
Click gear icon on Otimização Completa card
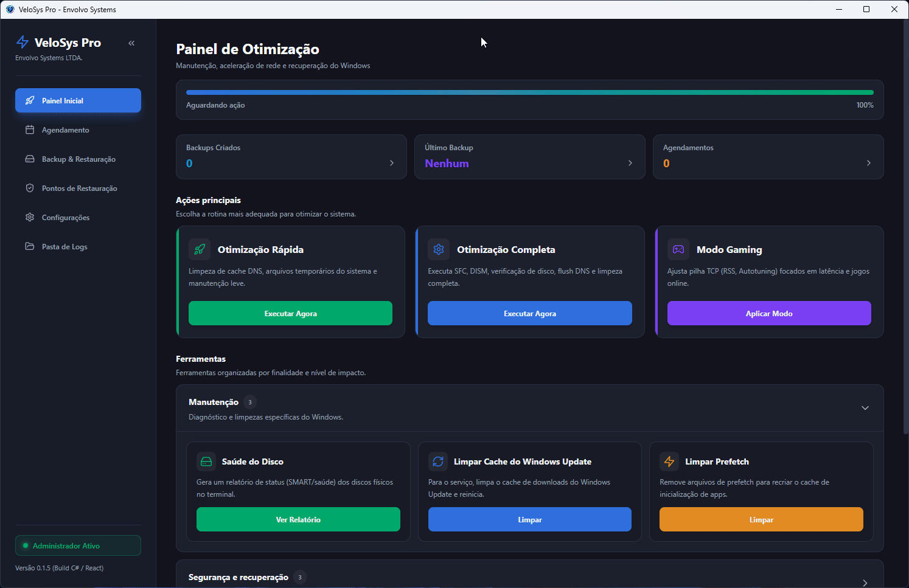point(439,249)
